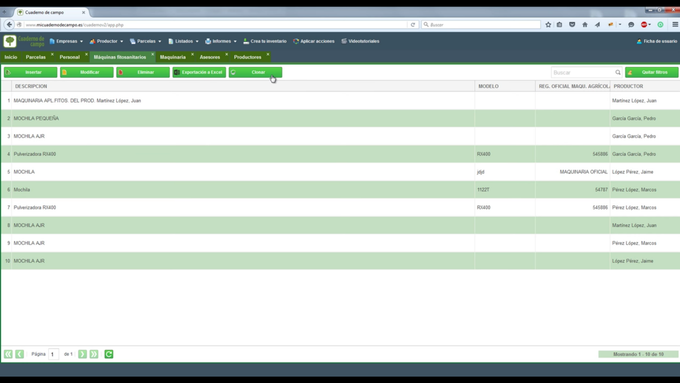Reload the page from the address bar
The width and height of the screenshot is (680, 383).
pyautogui.click(x=413, y=25)
